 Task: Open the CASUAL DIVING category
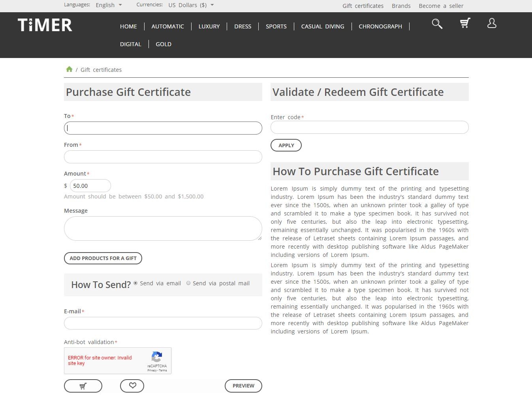[323, 26]
